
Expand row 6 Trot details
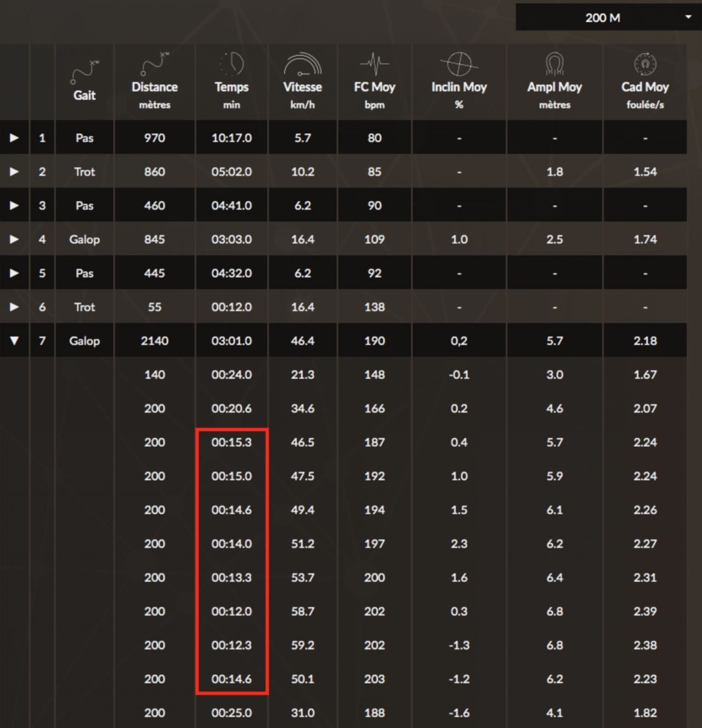click(14, 307)
